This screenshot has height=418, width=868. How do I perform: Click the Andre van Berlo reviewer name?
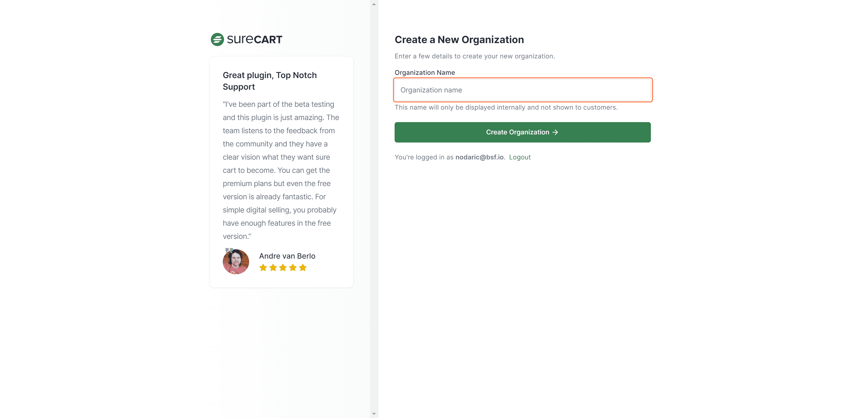287,256
